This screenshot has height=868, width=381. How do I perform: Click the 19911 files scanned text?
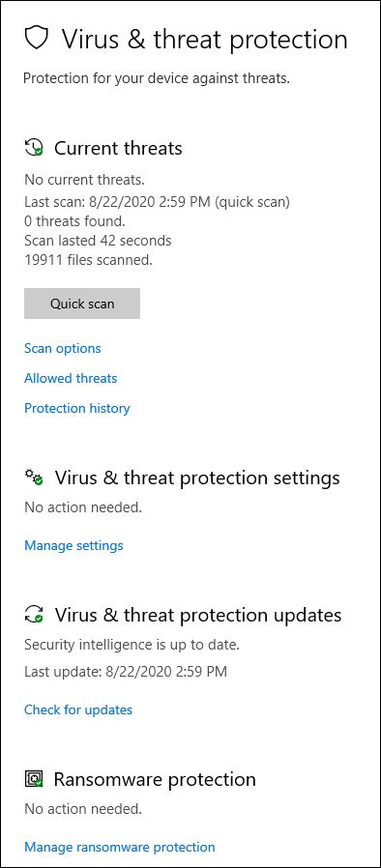pos(89,260)
